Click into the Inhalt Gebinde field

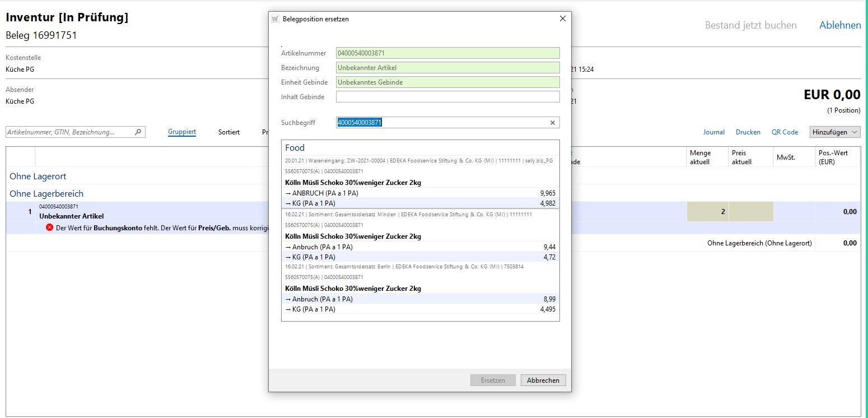point(447,97)
